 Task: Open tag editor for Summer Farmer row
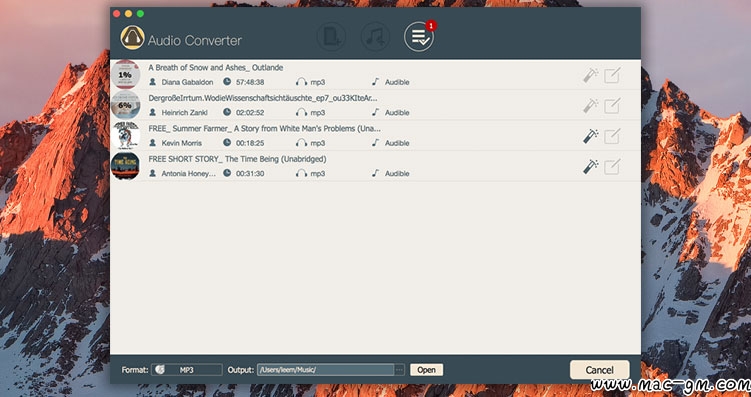tap(612, 136)
